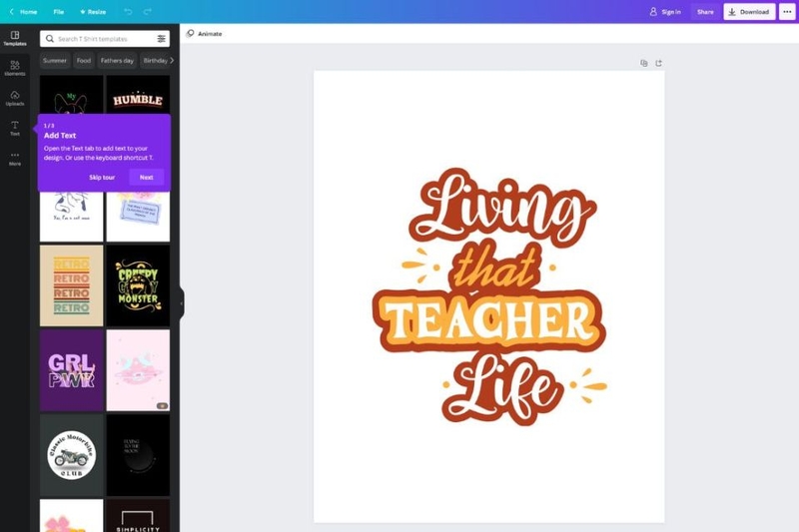The image size is (799, 532).
Task: Open the File menu
Action: 59,11
